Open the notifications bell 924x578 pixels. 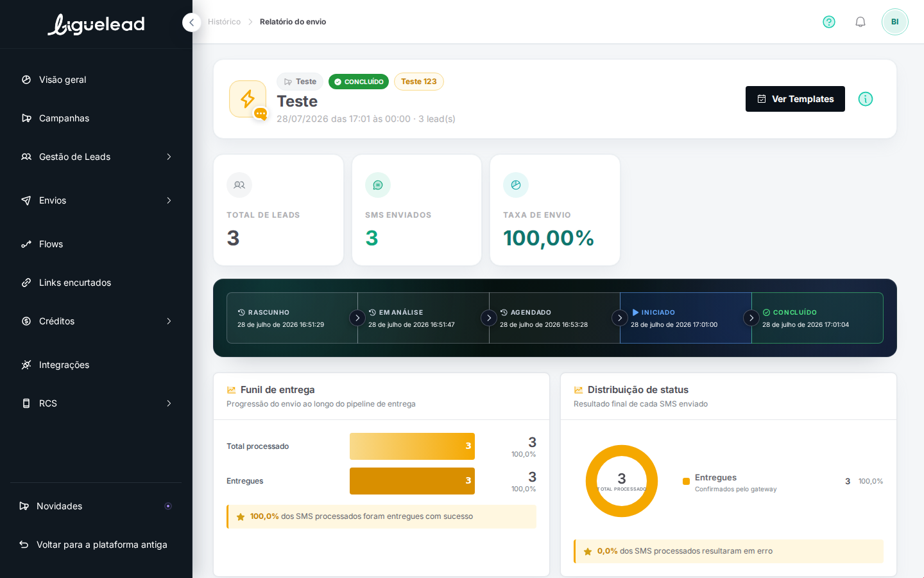(860, 22)
